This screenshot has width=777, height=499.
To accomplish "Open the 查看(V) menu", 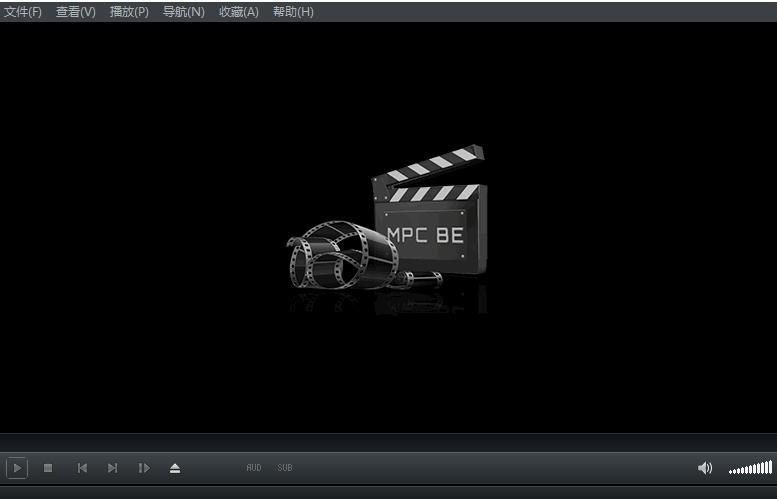I will click(76, 12).
